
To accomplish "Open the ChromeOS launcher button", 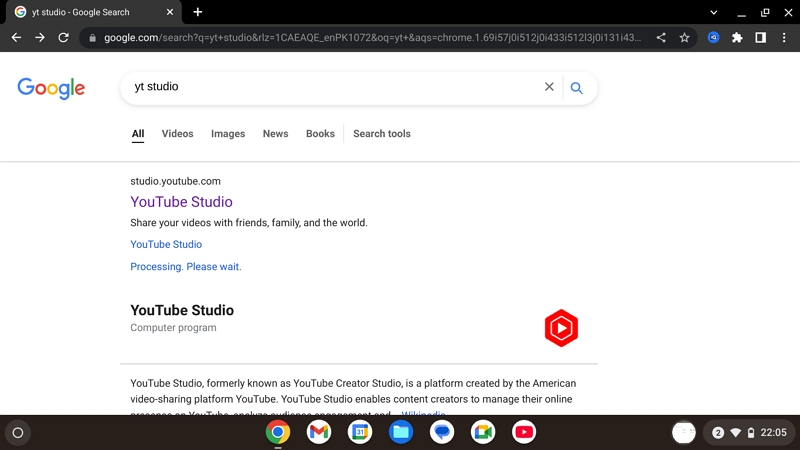I will 18,433.
